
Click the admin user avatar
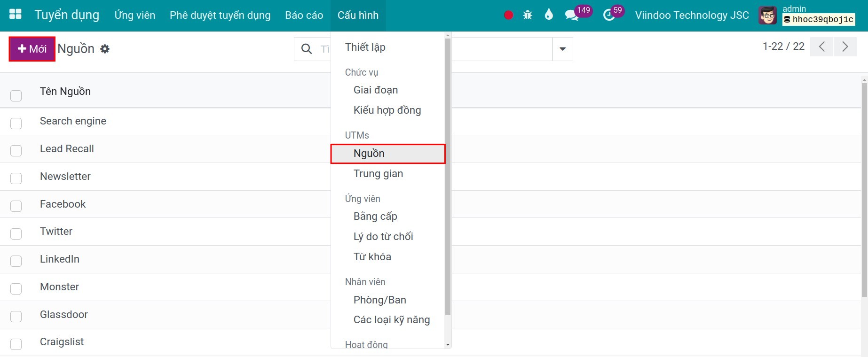point(767,16)
